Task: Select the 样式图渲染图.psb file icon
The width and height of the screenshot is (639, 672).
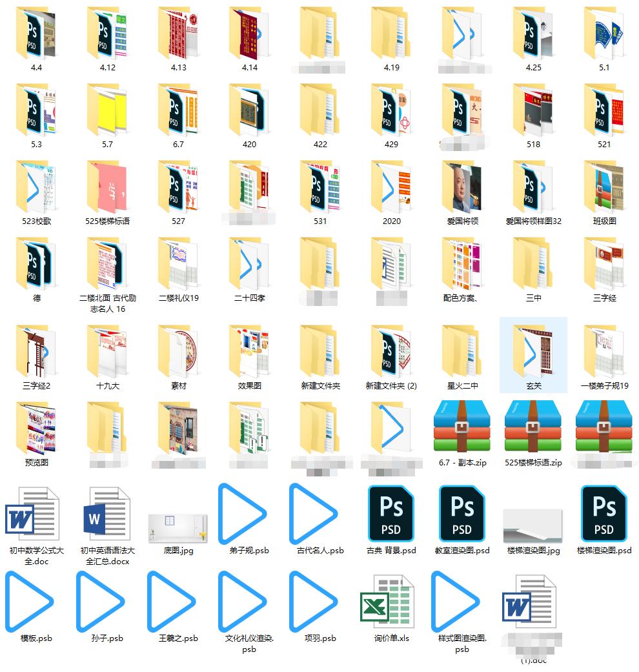Action: point(456,601)
